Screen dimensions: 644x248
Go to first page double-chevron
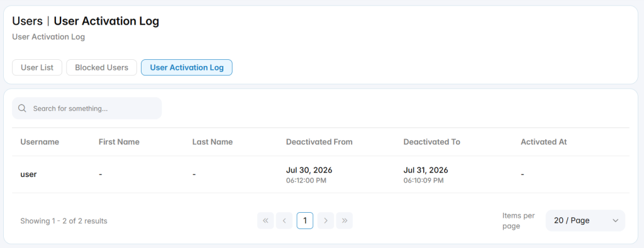265,220
